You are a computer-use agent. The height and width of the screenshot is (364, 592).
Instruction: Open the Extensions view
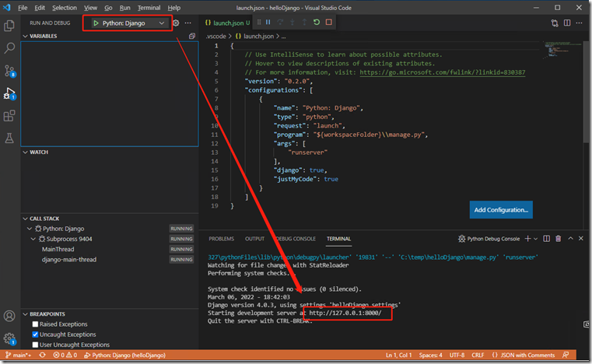pos(9,116)
